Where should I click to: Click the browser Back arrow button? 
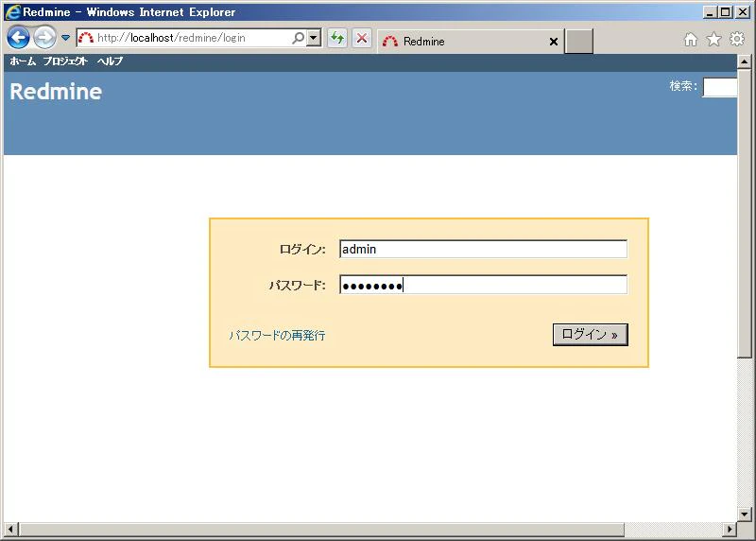click(x=18, y=37)
